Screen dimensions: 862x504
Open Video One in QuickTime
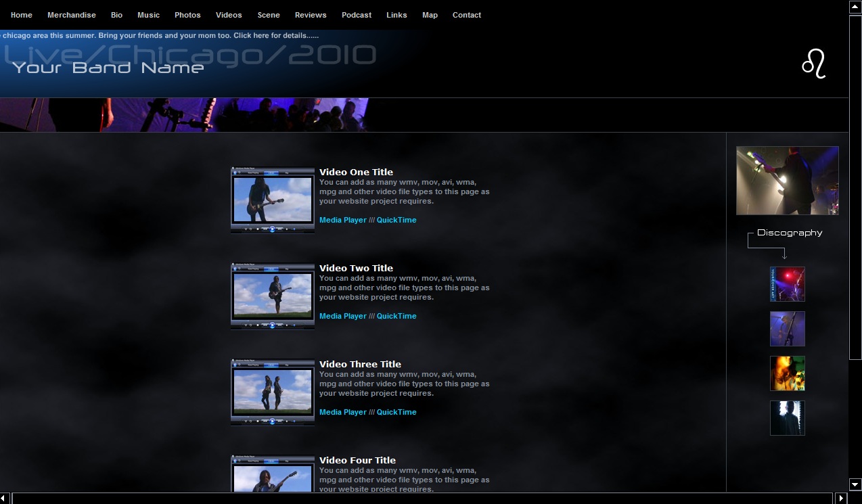pyautogui.click(x=396, y=220)
